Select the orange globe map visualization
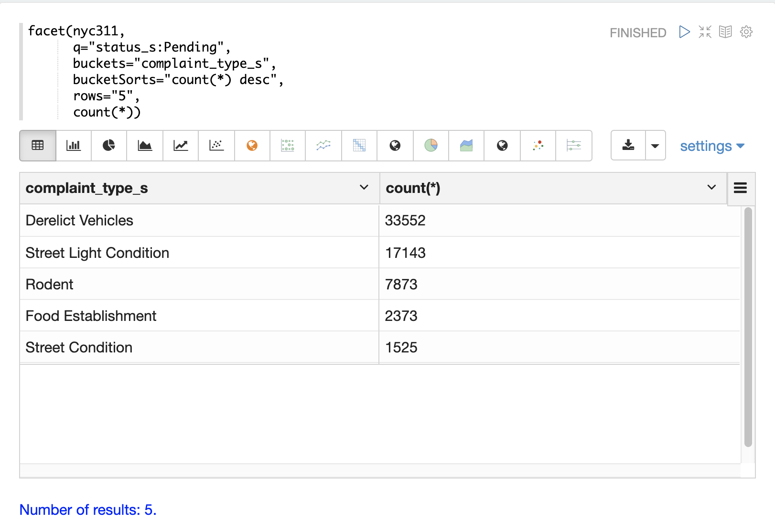Screen dimensions: 775x532 [252, 146]
